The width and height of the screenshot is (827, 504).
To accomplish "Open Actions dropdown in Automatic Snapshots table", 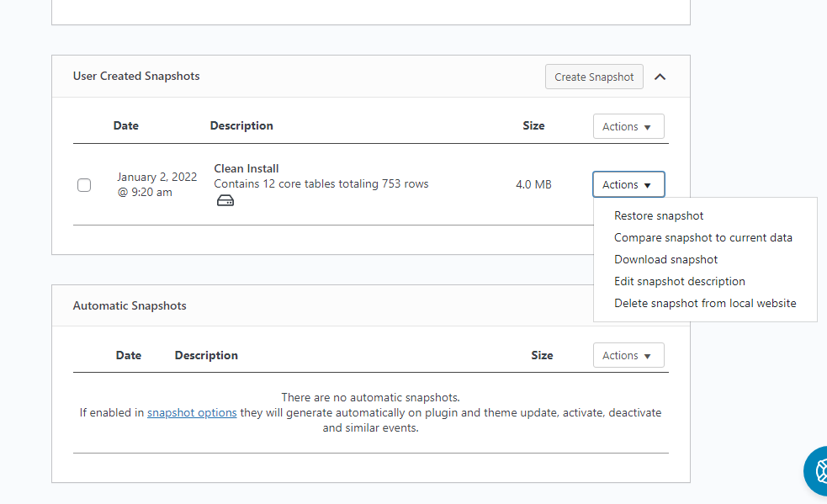I will point(628,355).
